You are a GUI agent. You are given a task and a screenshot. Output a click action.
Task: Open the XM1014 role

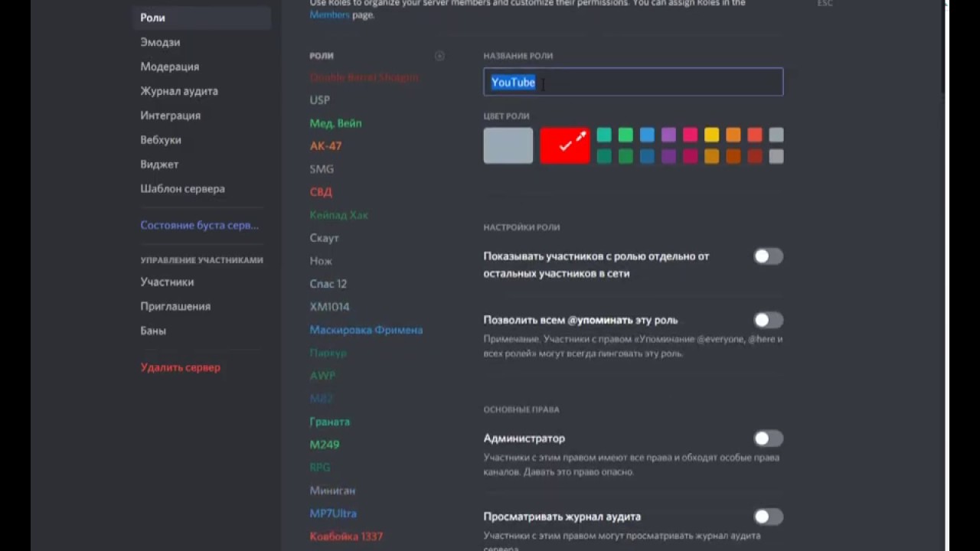click(329, 307)
